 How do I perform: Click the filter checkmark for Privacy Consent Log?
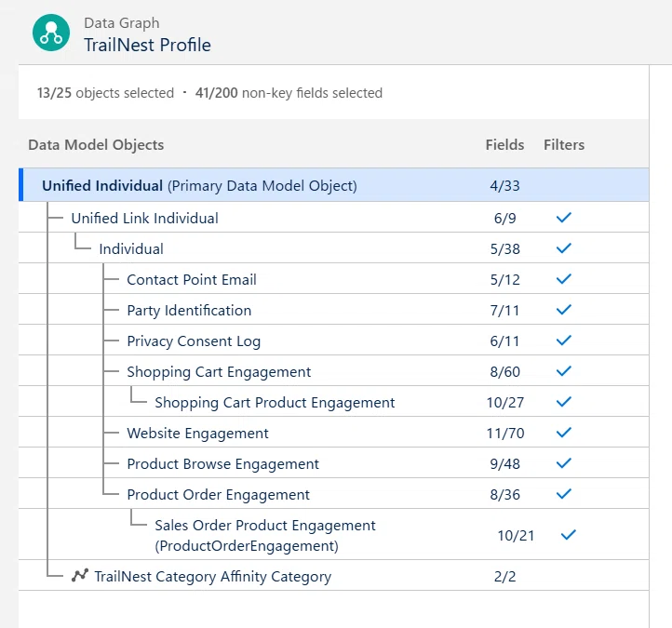[564, 341]
